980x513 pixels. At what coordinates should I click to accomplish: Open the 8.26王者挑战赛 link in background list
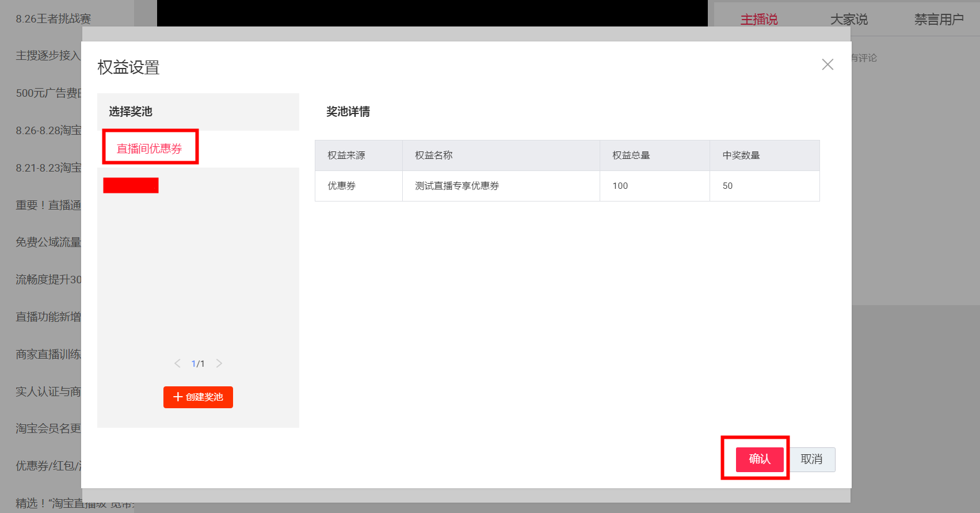(x=54, y=19)
